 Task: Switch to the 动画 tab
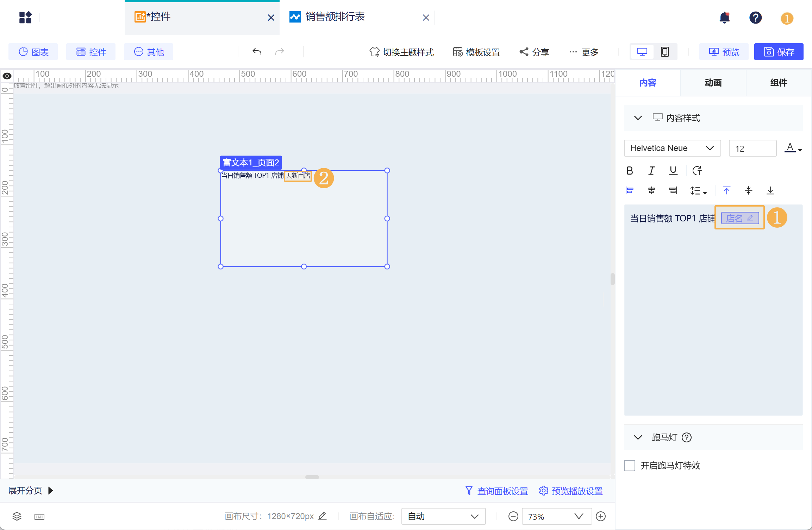click(x=713, y=83)
